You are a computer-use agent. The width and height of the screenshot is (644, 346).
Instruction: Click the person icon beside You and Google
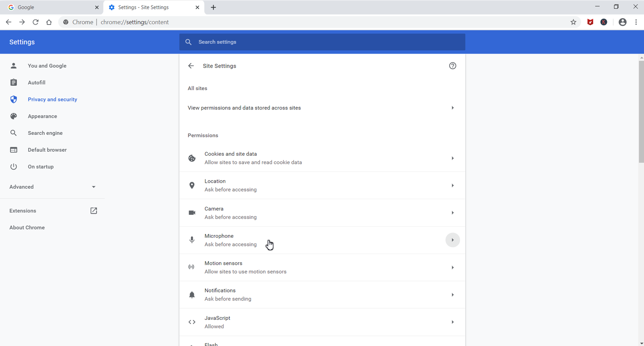point(14,66)
